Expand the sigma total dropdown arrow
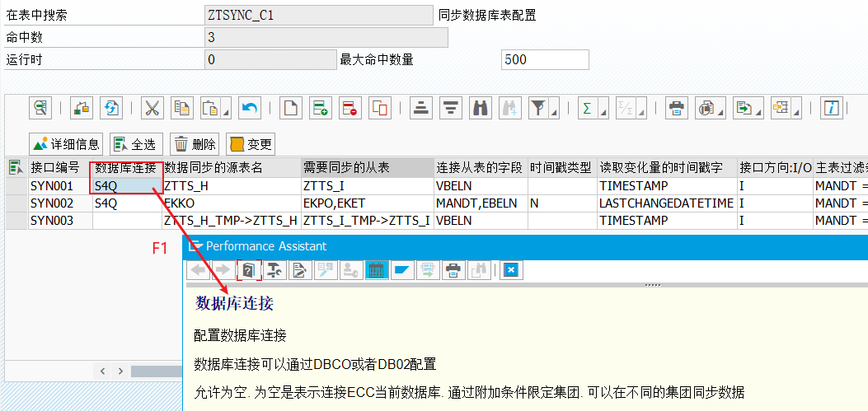The width and height of the screenshot is (868, 411). (603, 112)
